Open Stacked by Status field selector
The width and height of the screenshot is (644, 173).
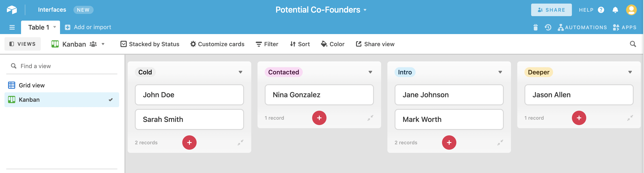point(150,44)
